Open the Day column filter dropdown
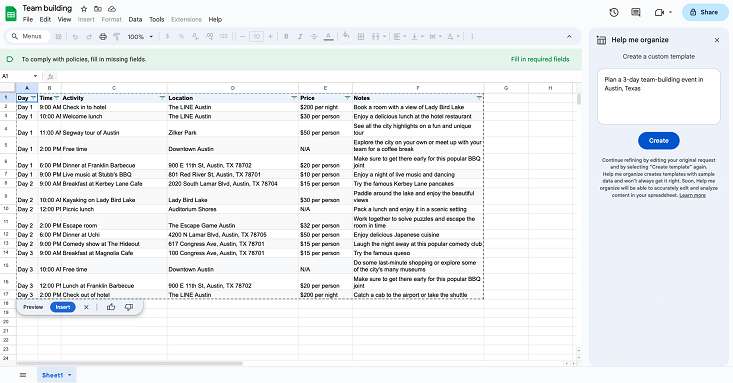The width and height of the screenshot is (733, 383). point(33,98)
